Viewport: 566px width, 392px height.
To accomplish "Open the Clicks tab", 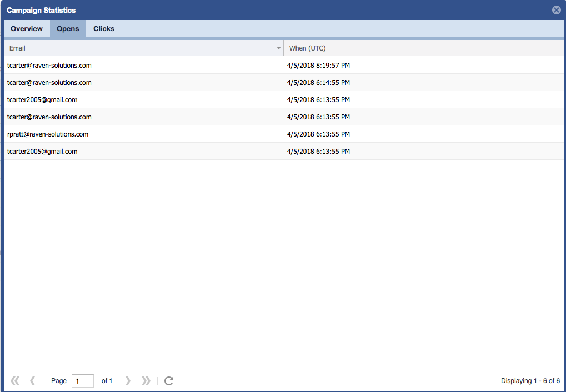I will (x=104, y=29).
